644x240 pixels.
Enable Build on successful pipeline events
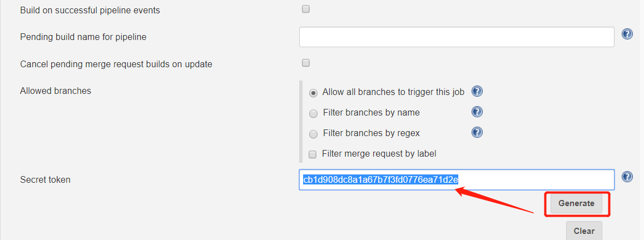(x=306, y=9)
